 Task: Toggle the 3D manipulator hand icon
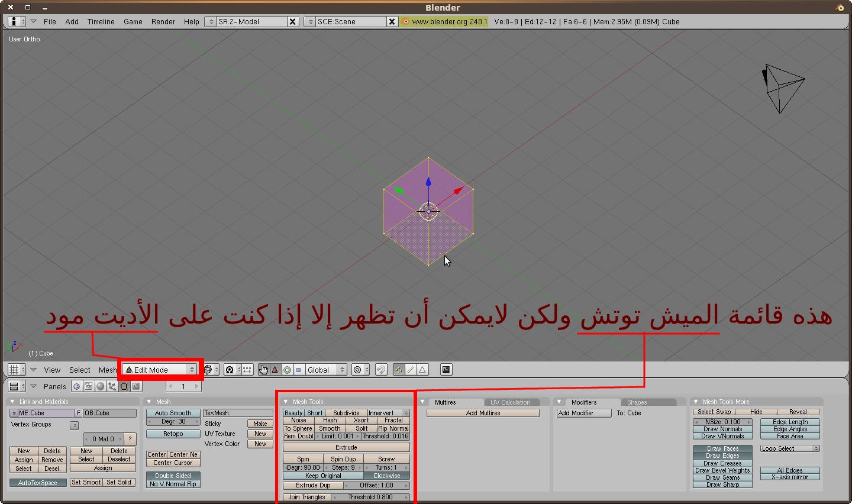264,370
